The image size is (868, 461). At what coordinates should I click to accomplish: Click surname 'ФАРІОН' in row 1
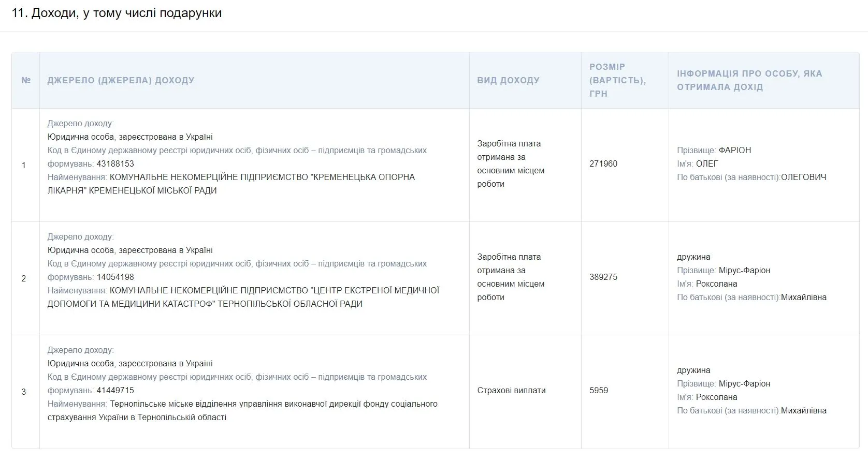pyautogui.click(x=735, y=150)
